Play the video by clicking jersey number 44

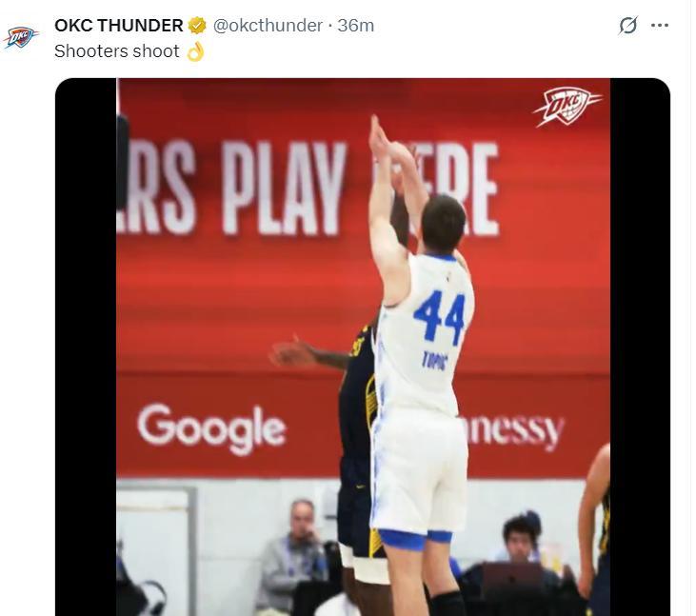coord(440,316)
